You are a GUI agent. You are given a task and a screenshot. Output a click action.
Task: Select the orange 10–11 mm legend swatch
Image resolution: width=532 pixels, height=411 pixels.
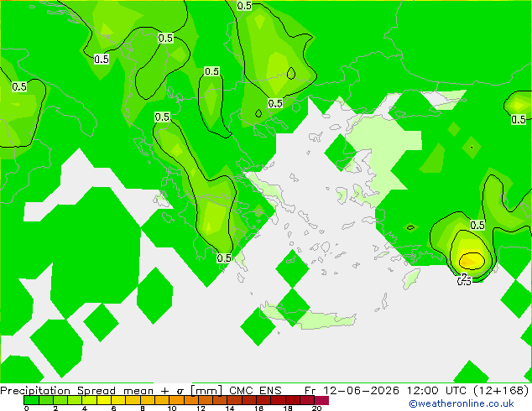pos(176,400)
